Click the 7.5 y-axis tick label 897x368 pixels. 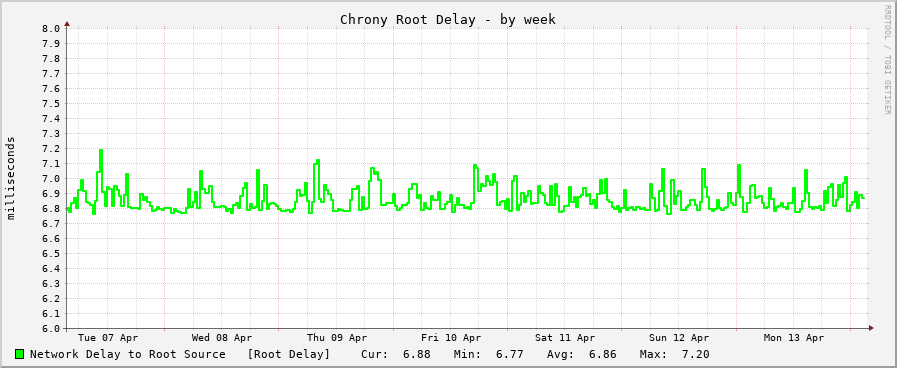[x=51, y=104]
